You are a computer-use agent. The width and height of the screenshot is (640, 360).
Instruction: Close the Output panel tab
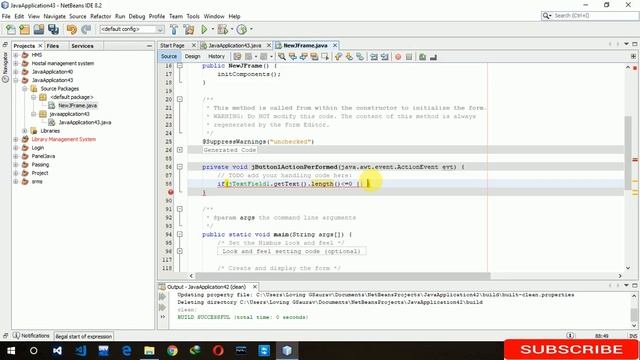click(255, 287)
